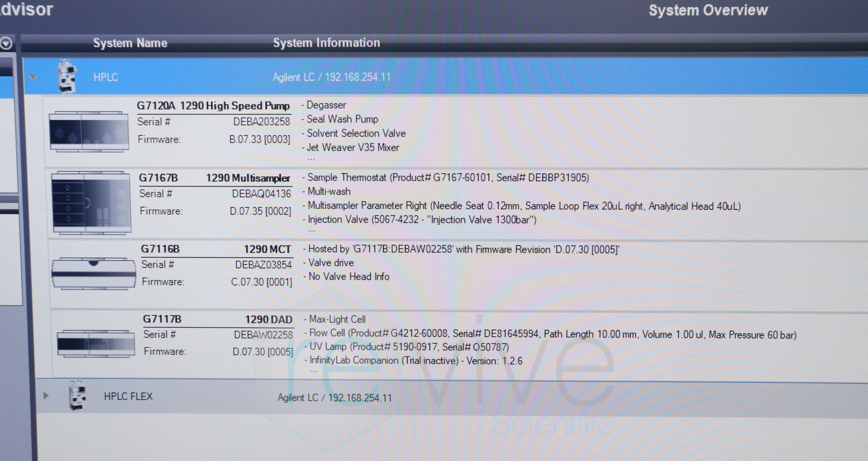Click the 1290 MCT module name
This screenshot has width=868, height=461.
tap(267, 249)
